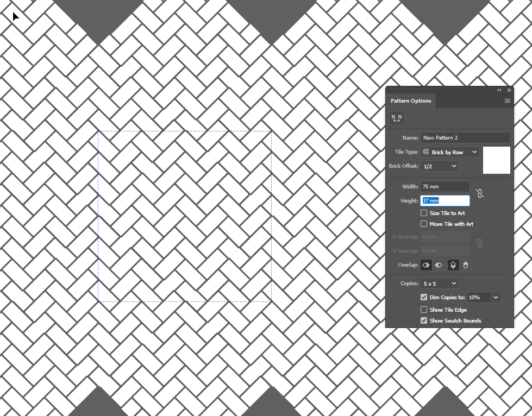Collapse the Pattern Options panel with double arrows
Screen dimensions: 532x416
pyautogui.click(x=499, y=90)
